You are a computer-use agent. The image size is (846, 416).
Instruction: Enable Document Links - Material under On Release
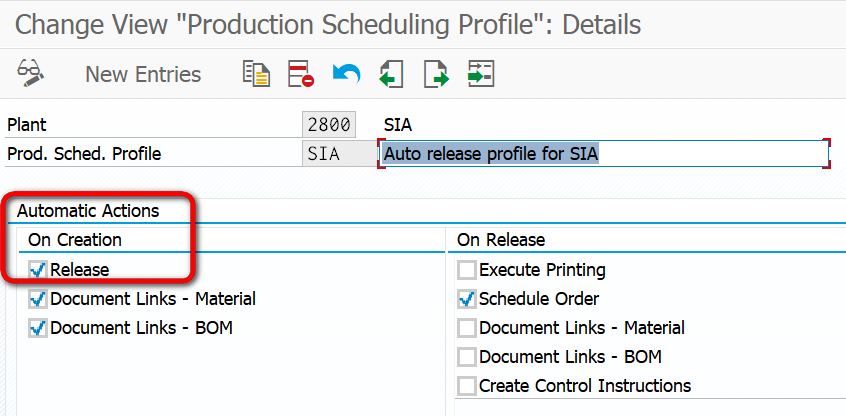coord(467,328)
